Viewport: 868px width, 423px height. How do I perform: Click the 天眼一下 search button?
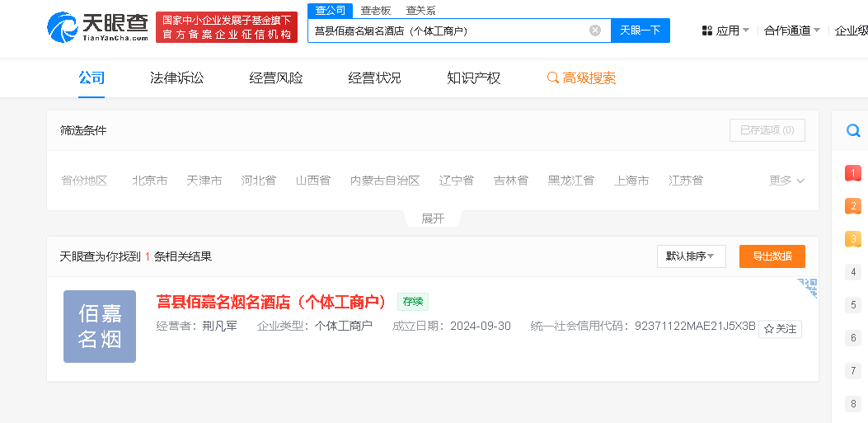(640, 31)
